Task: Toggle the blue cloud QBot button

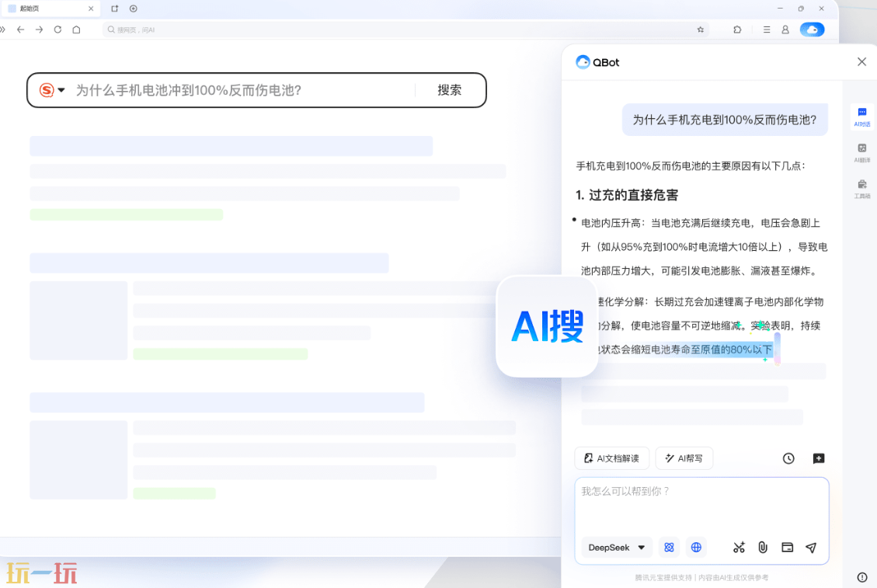Action: click(x=812, y=30)
